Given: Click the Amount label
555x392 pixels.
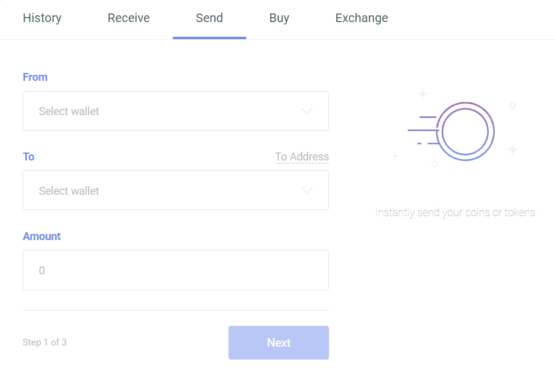Looking at the screenshot, I should (42, 236).
